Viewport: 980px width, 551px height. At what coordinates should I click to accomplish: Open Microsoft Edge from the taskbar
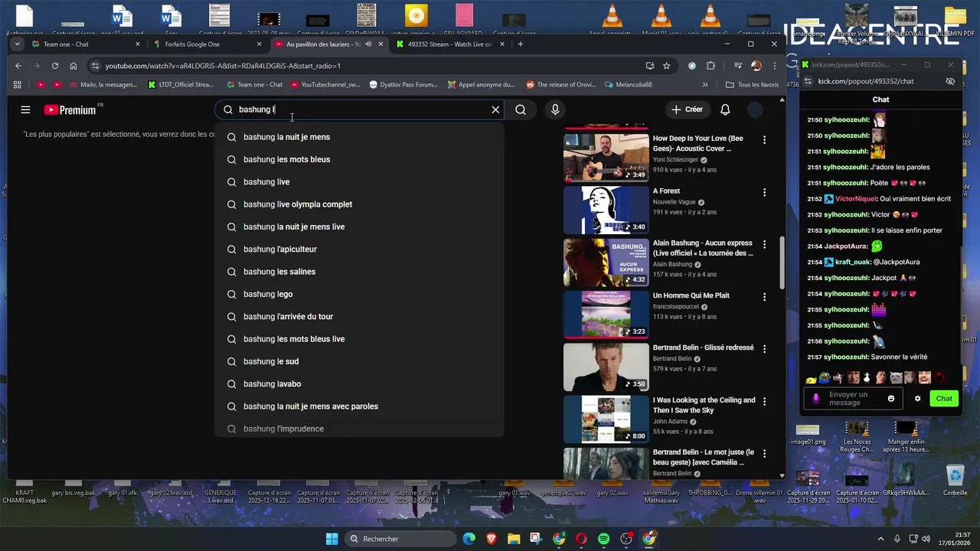(x=469, y=539)
